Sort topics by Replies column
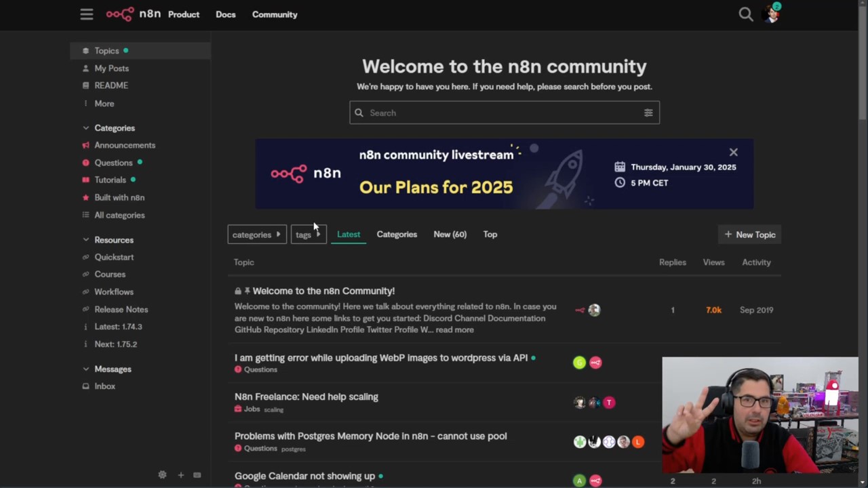 [x=673, y=262]
